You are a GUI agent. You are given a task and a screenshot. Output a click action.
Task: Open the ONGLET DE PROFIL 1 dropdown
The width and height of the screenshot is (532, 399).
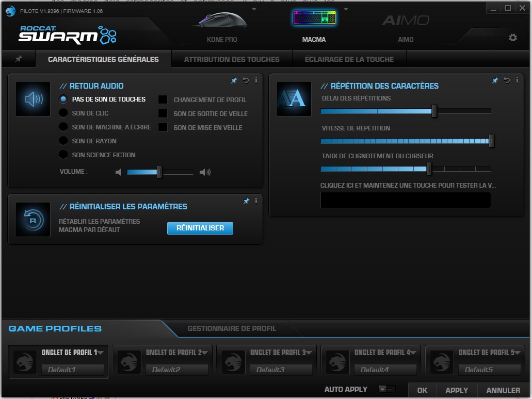click(101, 353)
